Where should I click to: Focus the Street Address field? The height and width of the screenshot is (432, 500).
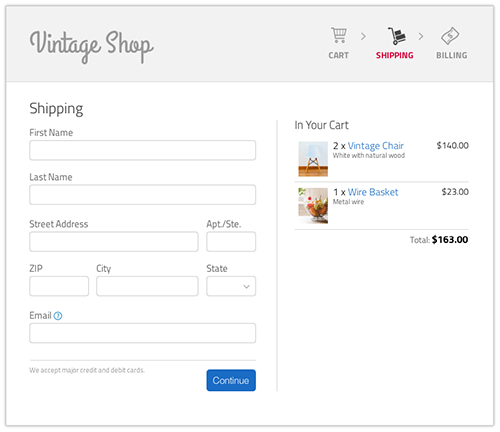click(114, 242)
